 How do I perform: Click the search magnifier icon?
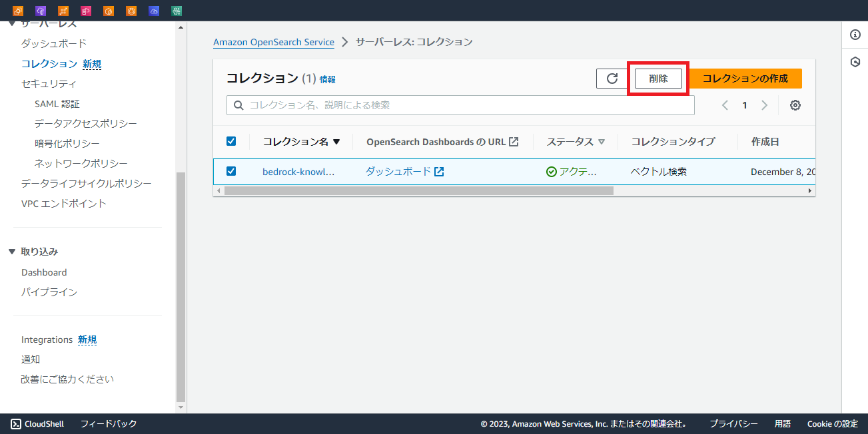coord(238,105)
